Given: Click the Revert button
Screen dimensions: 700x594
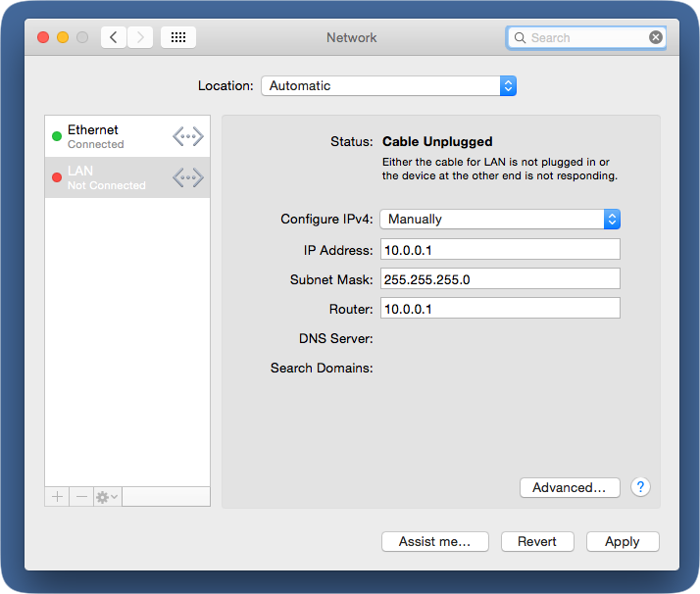Looking at the screenshot, I should (537, 541).
